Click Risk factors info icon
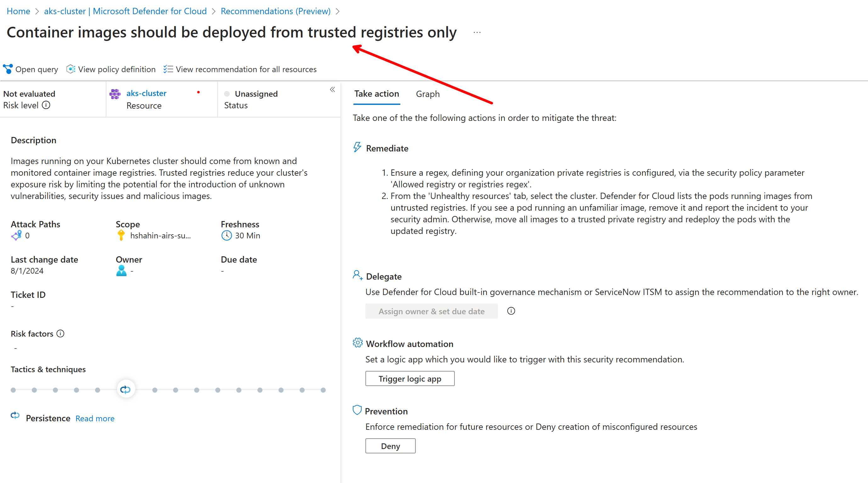The image size is (868, 483). point(60,333)
